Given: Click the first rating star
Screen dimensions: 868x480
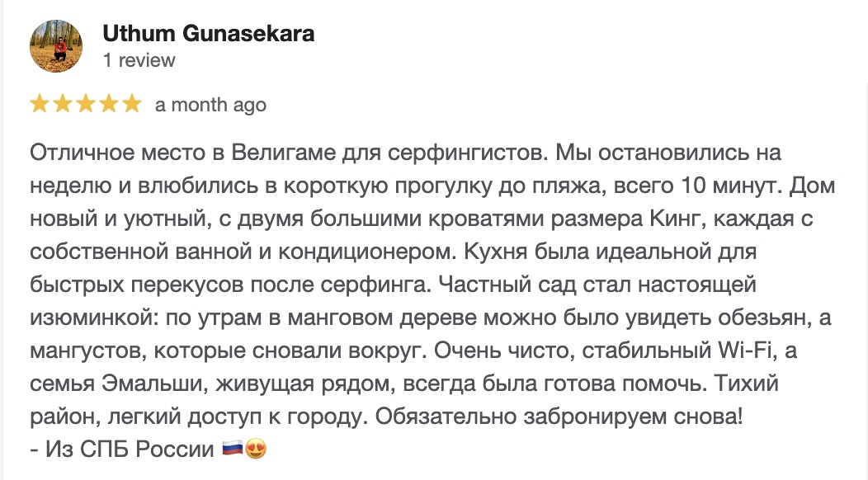Looking at the screenshot, I should click(39, 105).
